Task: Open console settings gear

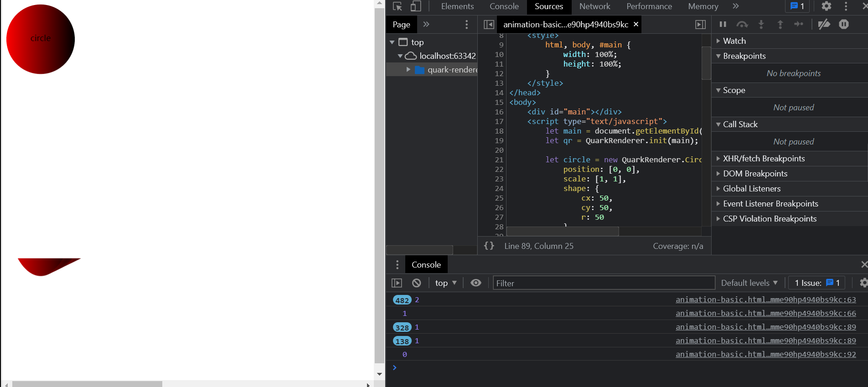Action: point(863,283)
